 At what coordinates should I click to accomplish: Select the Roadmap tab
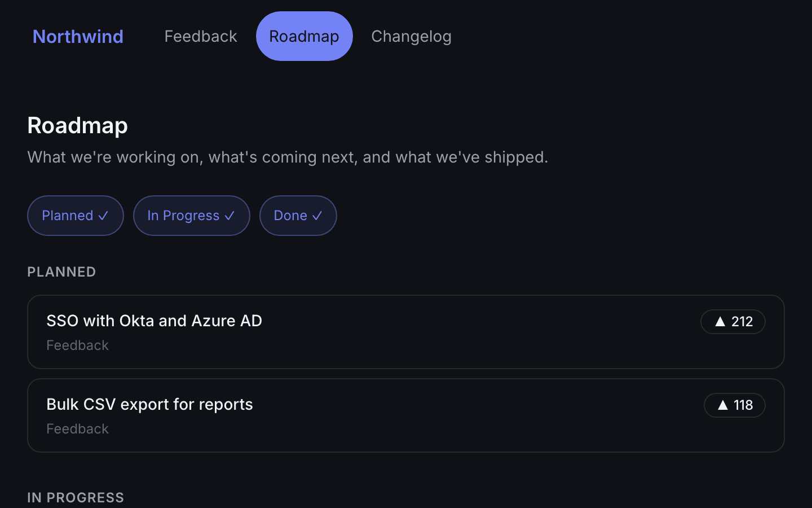pos(304,36)
